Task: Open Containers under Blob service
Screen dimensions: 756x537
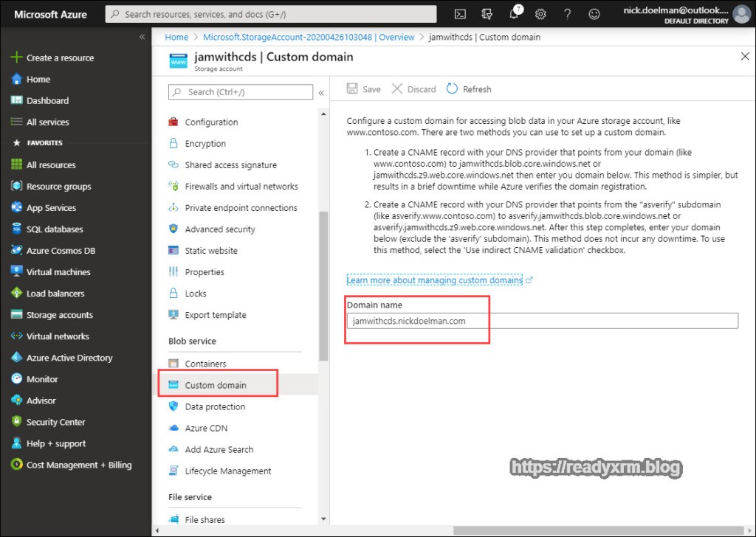Action: [205, 364]
